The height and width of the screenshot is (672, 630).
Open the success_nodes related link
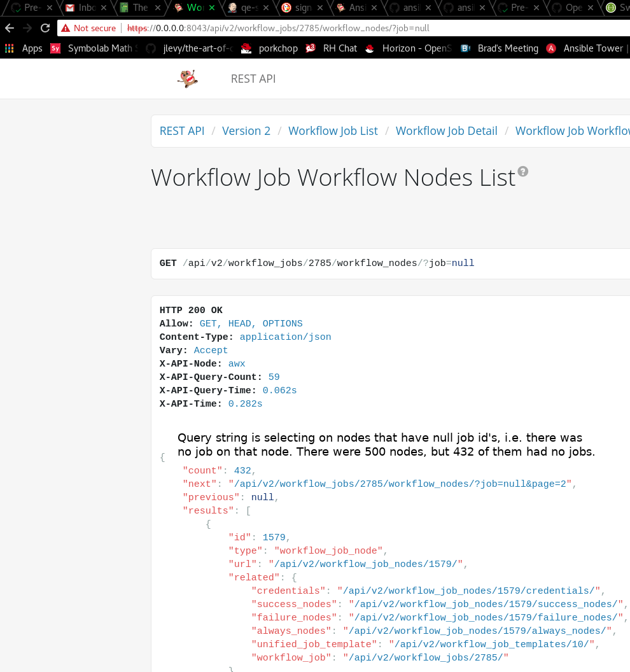click(486, 604)
